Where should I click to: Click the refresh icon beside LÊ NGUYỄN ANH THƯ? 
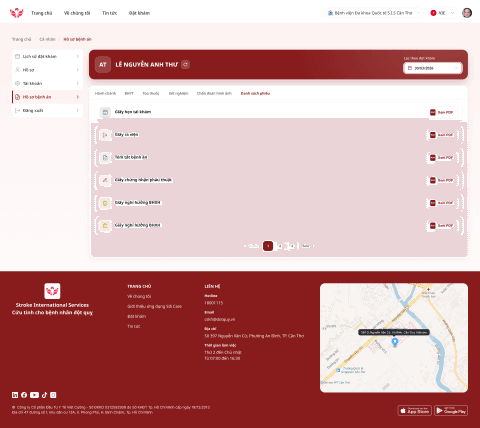(186, 65)
